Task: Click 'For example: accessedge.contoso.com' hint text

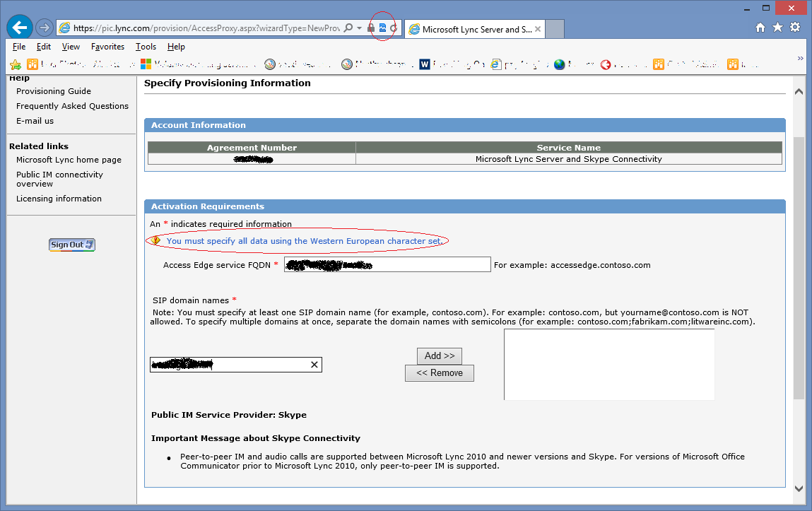Action: (x=572, y=265)
